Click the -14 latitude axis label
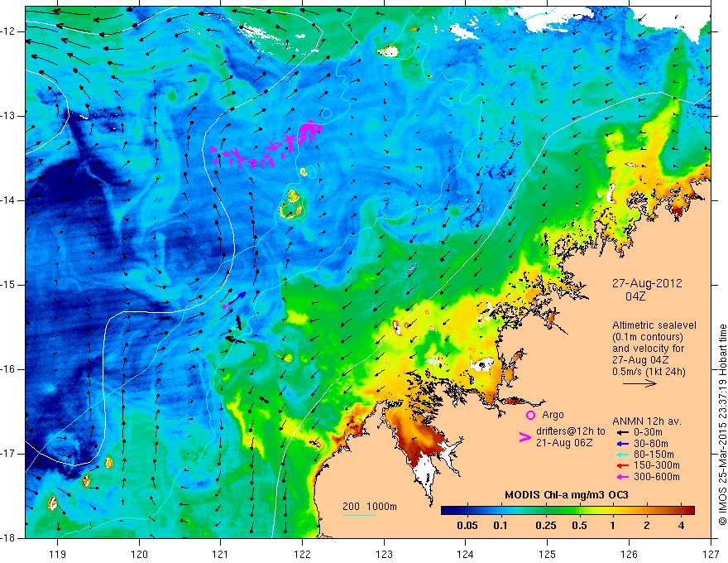Viewport: 728px width, 563px height. click(8, 200)
